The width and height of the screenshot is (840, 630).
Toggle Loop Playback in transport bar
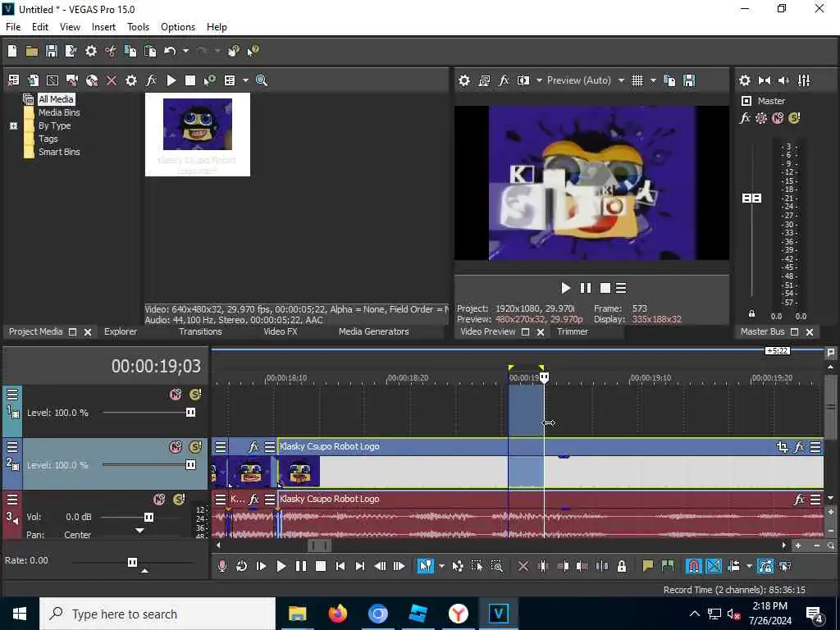242,566
